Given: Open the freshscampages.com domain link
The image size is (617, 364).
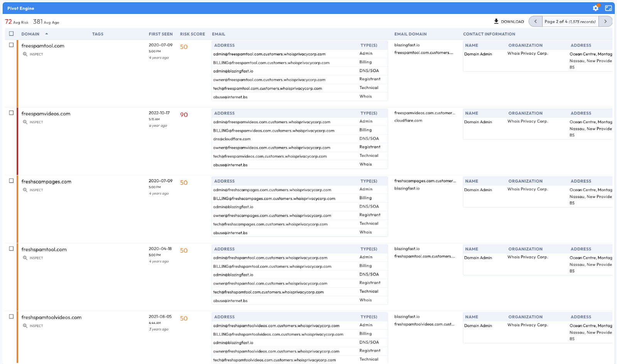Looking at the screenshot, I should (x=46, y=182).
